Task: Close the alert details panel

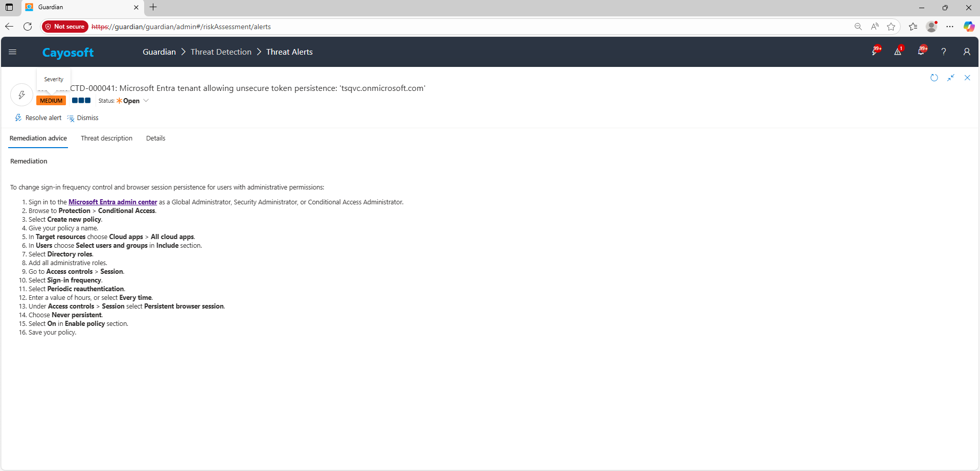Action: pyautogui.click(x=967, y=78)
